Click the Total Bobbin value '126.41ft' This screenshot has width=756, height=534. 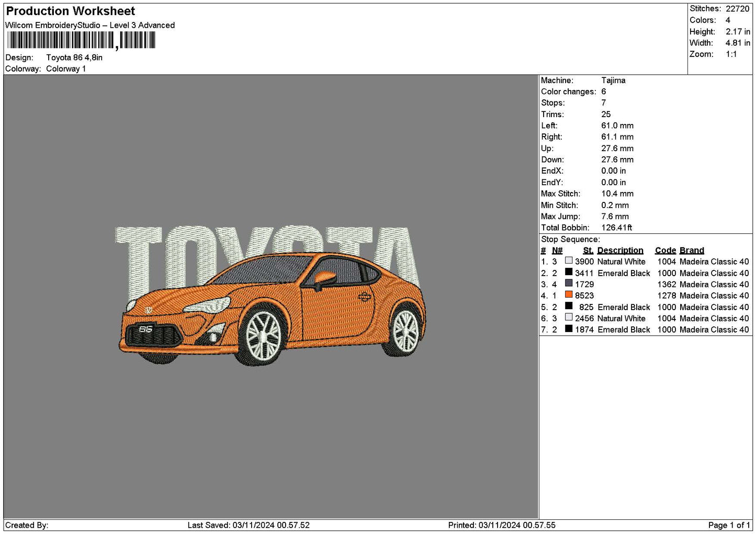click(x=617, y=228)
